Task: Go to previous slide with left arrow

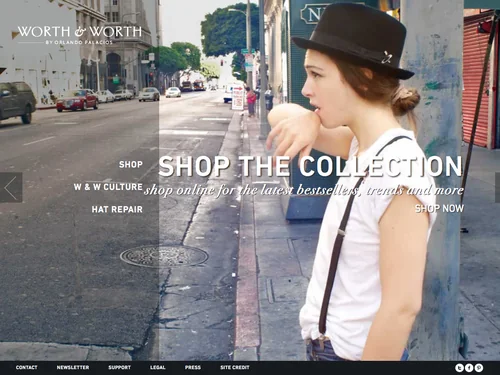Action: coord(11,187)
